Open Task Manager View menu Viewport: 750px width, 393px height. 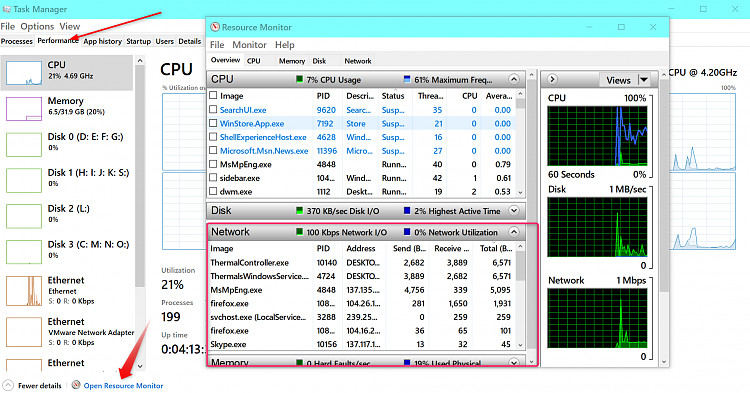click(x=70, y=26)
